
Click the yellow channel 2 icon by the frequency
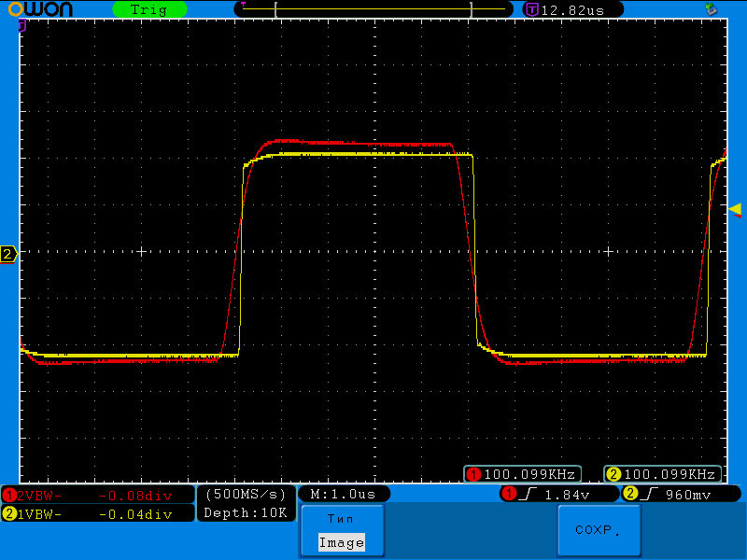(613, 474)
